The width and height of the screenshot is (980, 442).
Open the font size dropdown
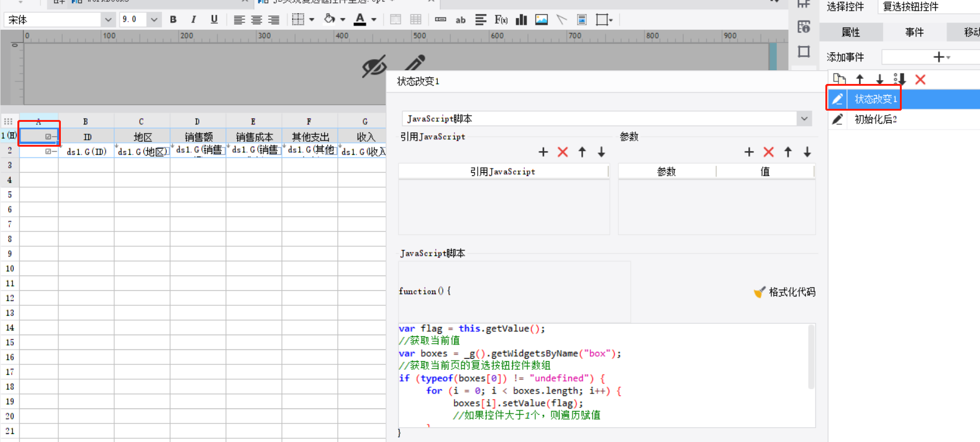pyautogui.click(x=154, y=20)
